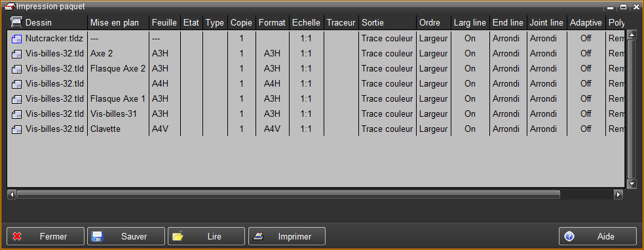The height and width of the screenshot is (250, 644).
Task: Click the drawing icon on Vis-billes-31 row
Action: (x=16, y=114)
